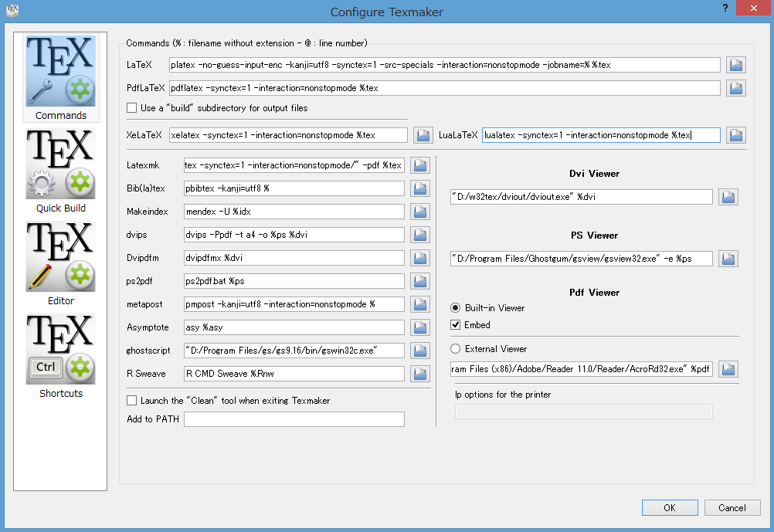
Task: Click the Latexmk command field
Action: [x=294, y=165]
